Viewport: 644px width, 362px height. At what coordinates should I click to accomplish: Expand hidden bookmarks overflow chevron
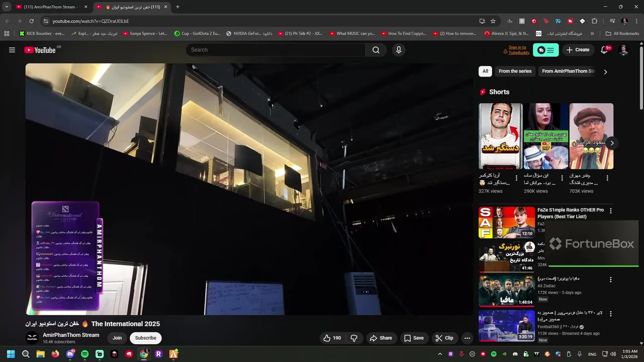(x=592, y=34)
